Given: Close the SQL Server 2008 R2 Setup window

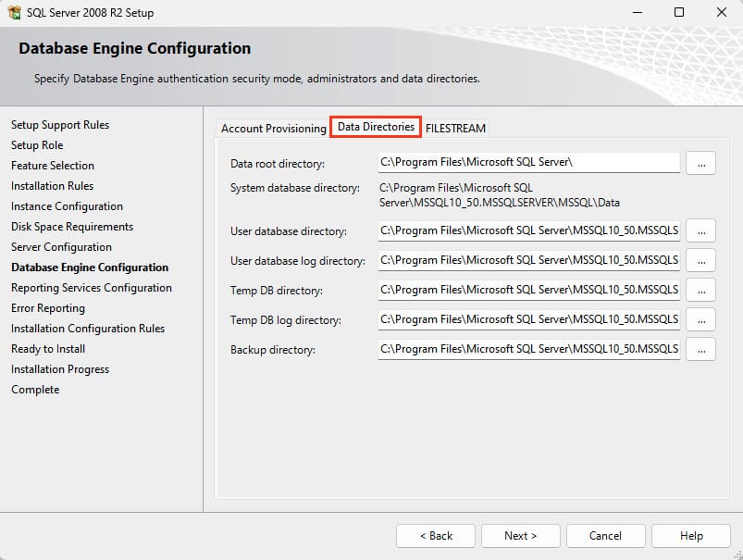Looking at the screenshot, I should click(721, 12).
